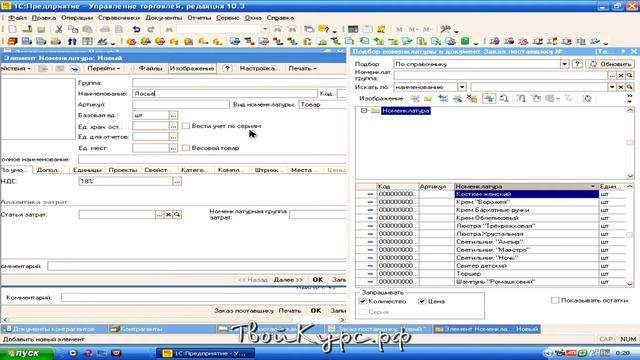Edit current item in the selection window toolbar

pos(457,98)
